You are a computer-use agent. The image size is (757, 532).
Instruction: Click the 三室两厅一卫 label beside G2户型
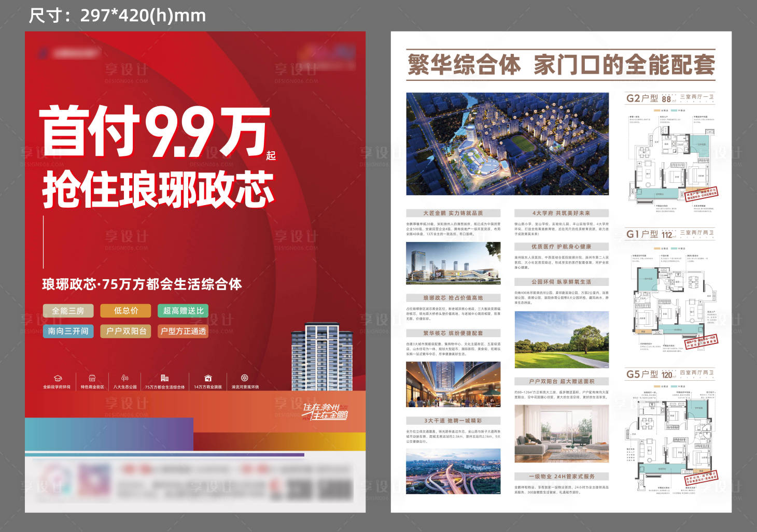tap(697, 97)
